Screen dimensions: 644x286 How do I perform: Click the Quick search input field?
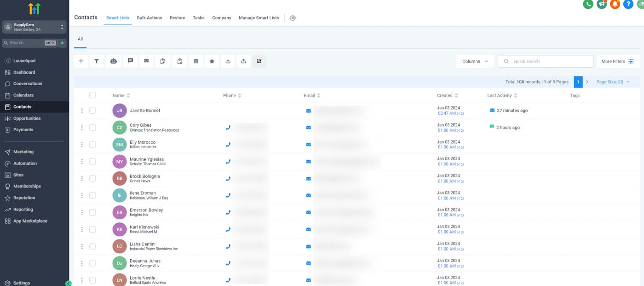coord(546,61)
